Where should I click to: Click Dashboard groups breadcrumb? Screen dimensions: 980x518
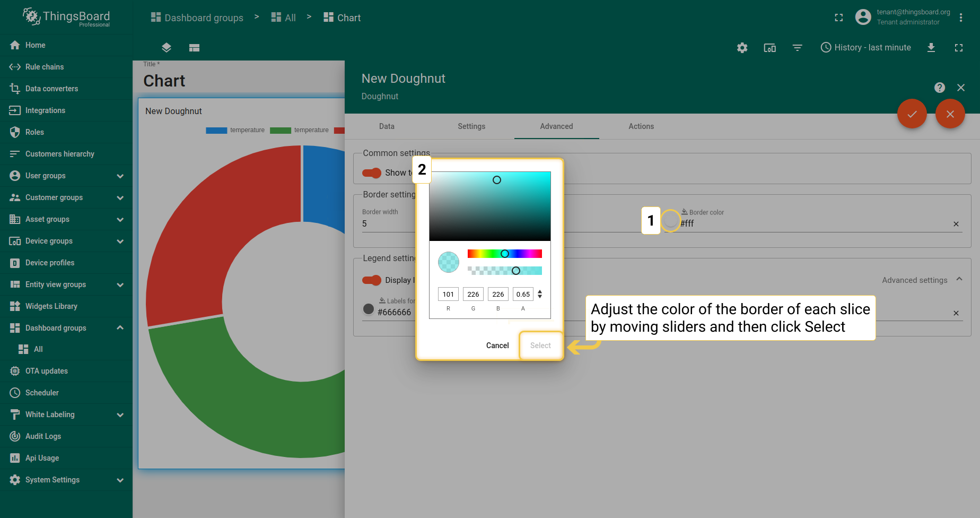click(x=197, y=18)
